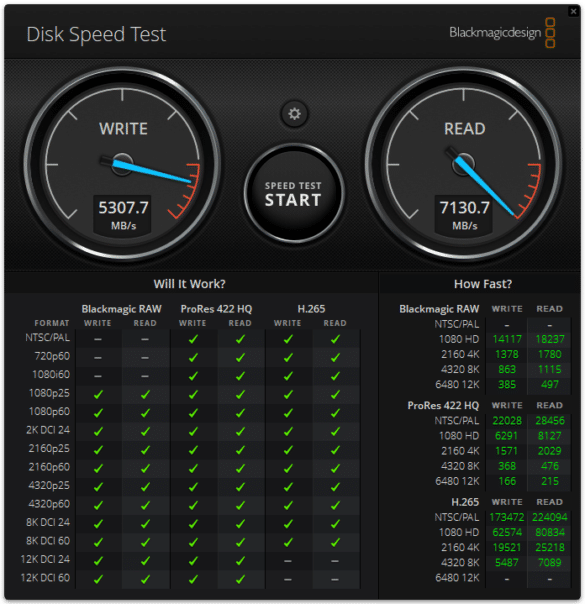Click the 1080p25 format row label

tap(50, 393)
